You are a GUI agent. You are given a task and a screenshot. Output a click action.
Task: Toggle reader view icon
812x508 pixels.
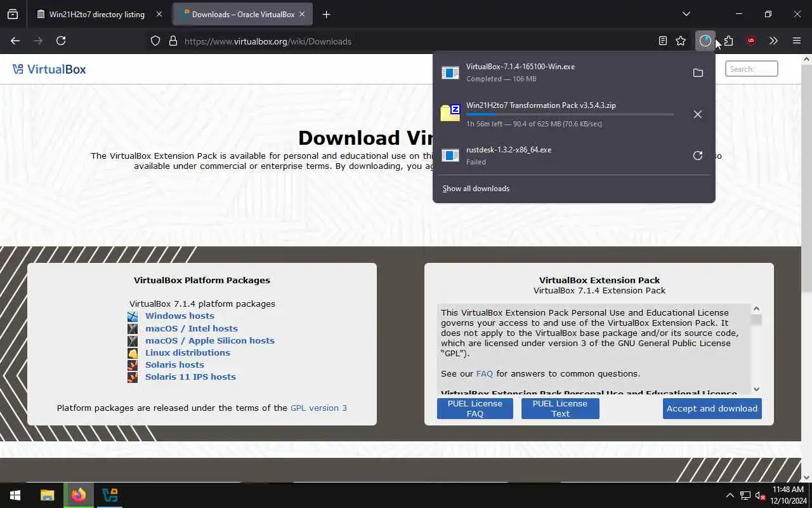coord(663,41)
